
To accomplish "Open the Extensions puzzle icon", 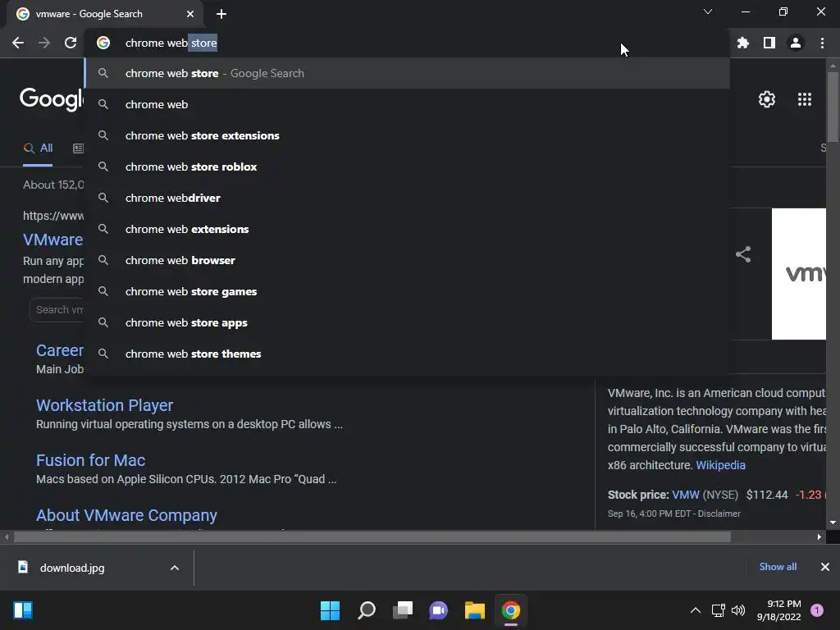I will (742, 43).
